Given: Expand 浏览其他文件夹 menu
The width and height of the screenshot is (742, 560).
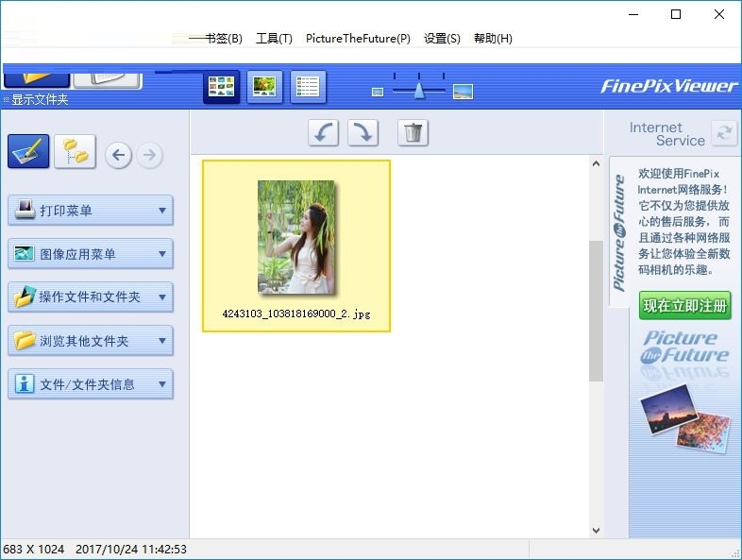Looking at the screenshot, I should tap(91, 341).
